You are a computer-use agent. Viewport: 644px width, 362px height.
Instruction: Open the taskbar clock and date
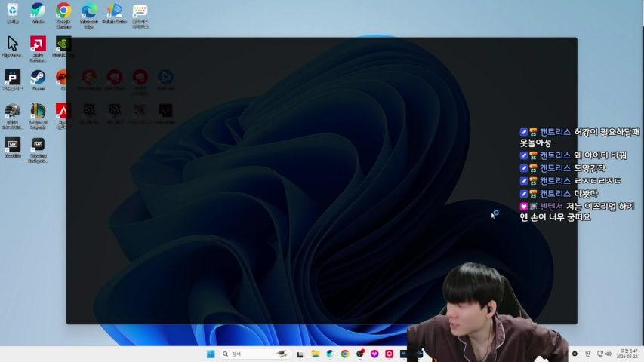tap(626, 354)
